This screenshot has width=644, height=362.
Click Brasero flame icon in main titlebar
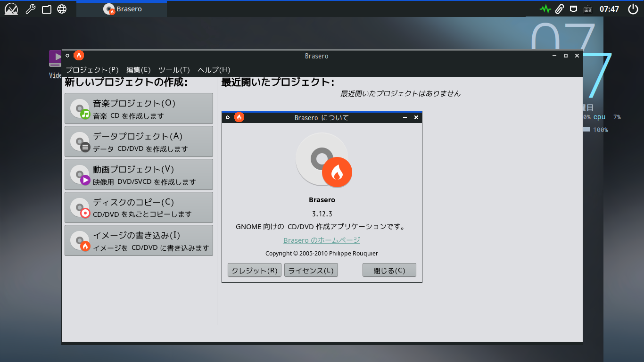(x=79, y=56)
